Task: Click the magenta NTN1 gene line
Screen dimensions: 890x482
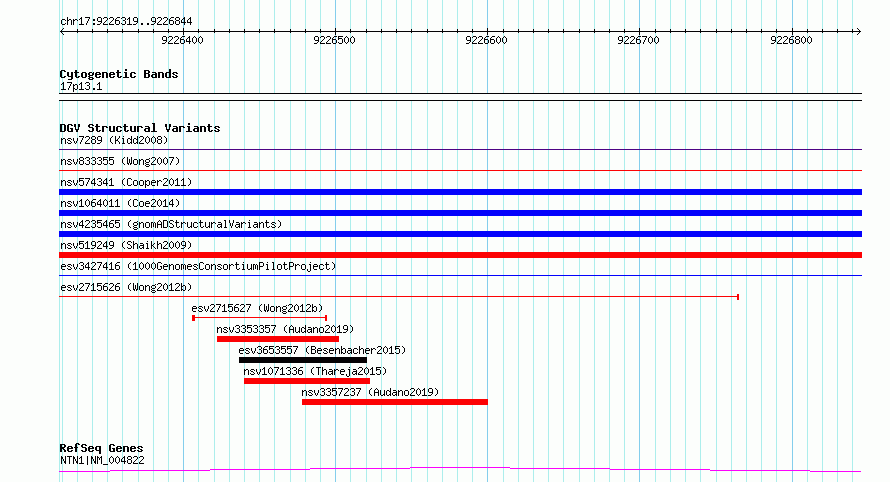Action: [460, 470]
